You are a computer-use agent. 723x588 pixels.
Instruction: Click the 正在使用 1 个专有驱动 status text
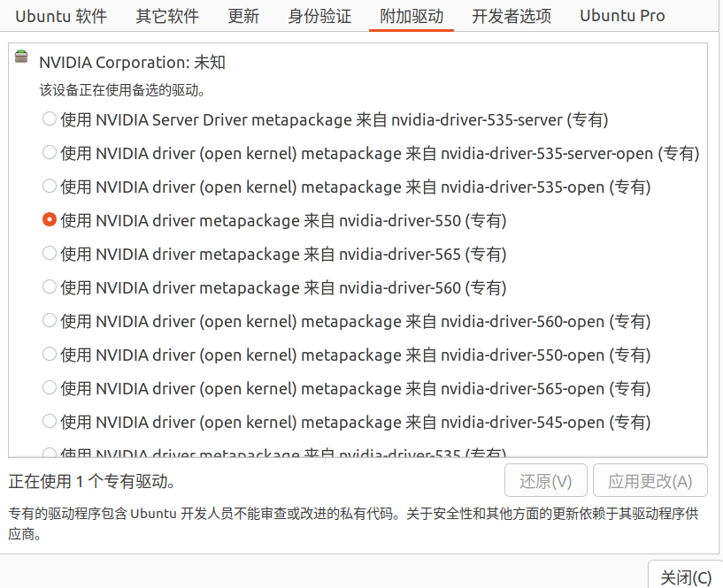[x=92, y=482]
